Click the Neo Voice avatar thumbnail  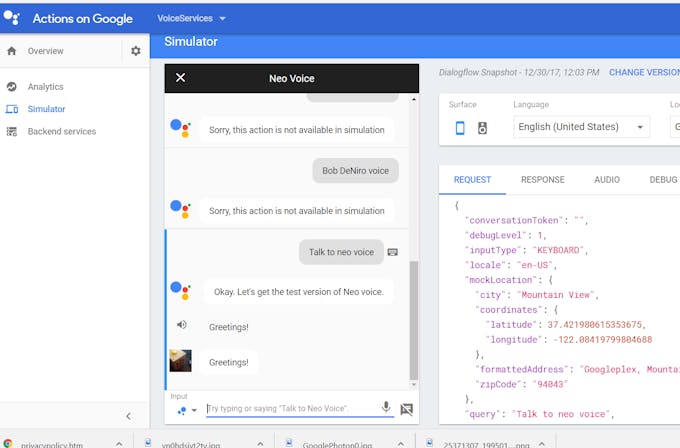[180, 361]
